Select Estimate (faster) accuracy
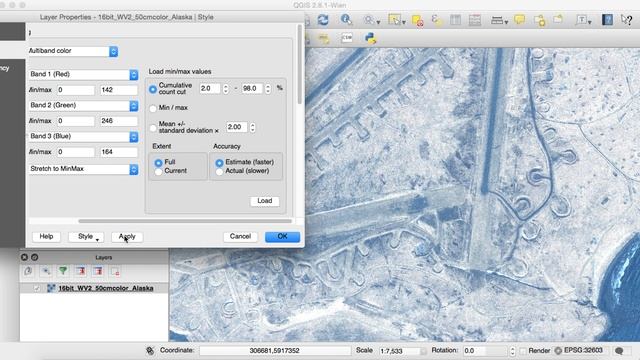 pos(219,163)
